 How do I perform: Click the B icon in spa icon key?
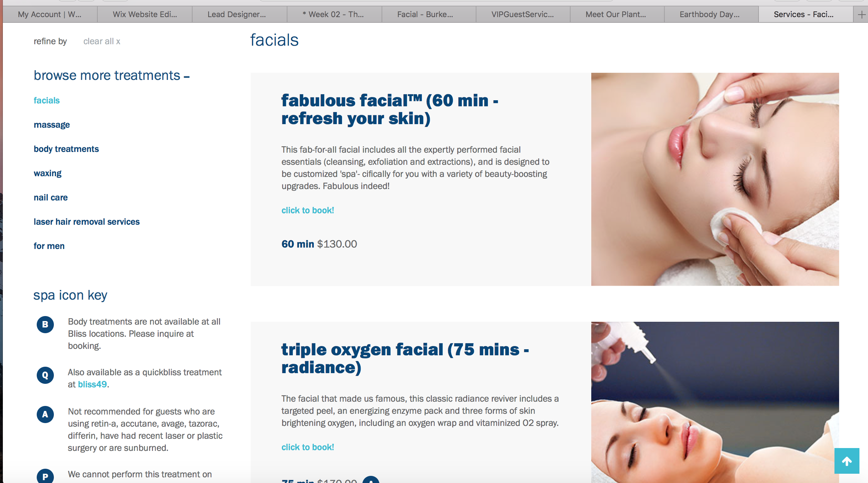tap(45, 325)
